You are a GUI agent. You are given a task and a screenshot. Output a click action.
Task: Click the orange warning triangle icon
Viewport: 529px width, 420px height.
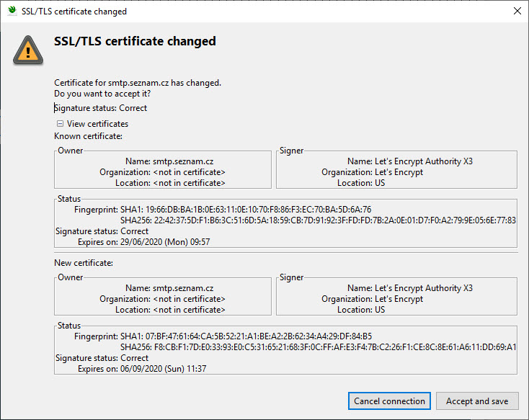[28, 50]
